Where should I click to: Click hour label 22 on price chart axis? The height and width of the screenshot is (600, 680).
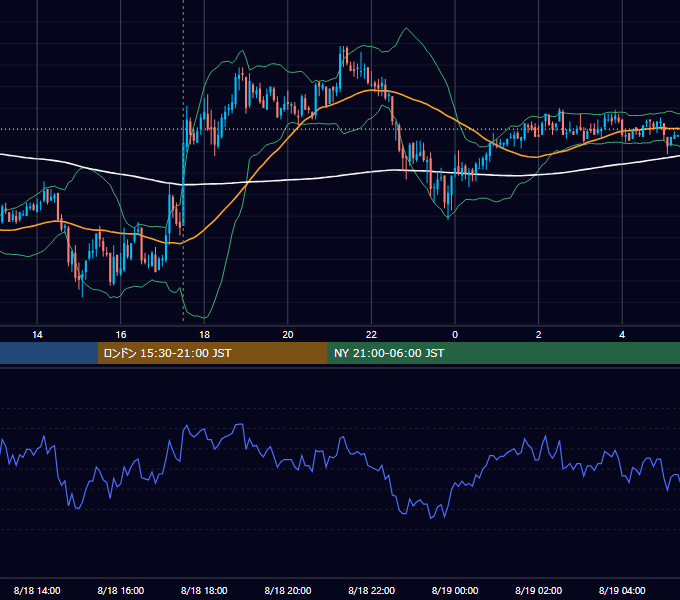click(371, 335)
